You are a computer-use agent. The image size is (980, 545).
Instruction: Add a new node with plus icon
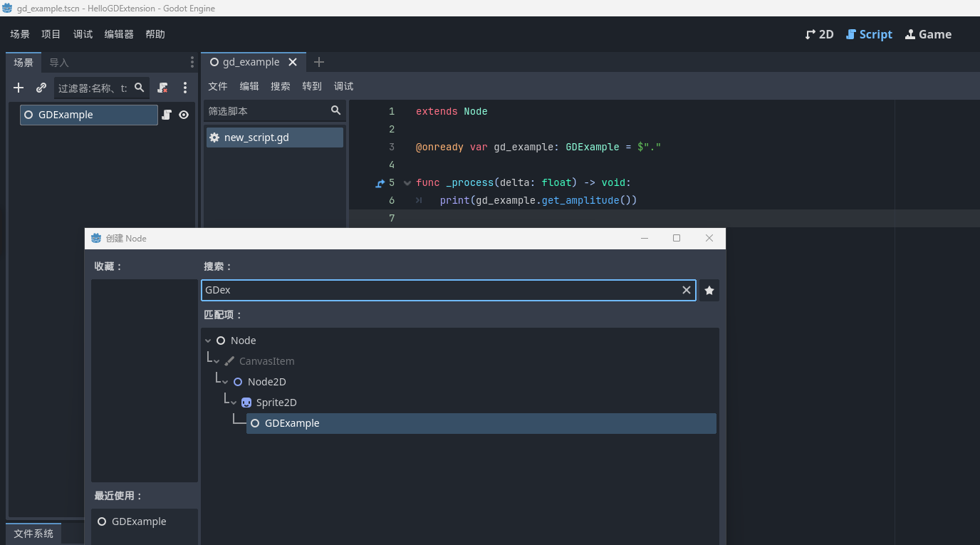pyautogui.click(x=19, y=88)
